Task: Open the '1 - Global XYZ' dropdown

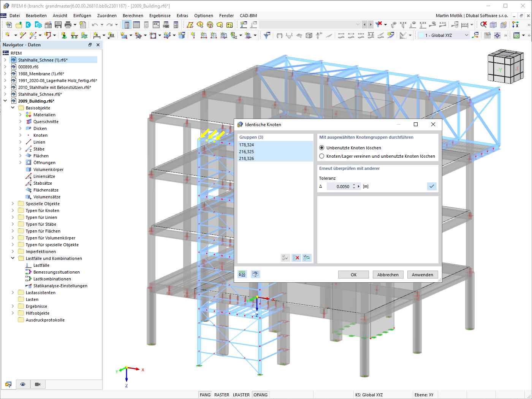Action: [x=444, y=35]
